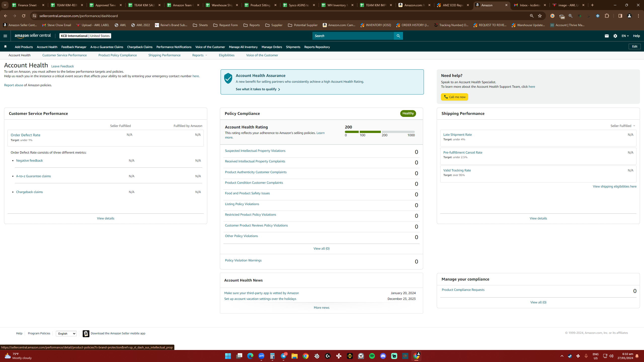Open Zoom from the taskbar
This screenshot has height=362, width=644.
coord(261,356)
